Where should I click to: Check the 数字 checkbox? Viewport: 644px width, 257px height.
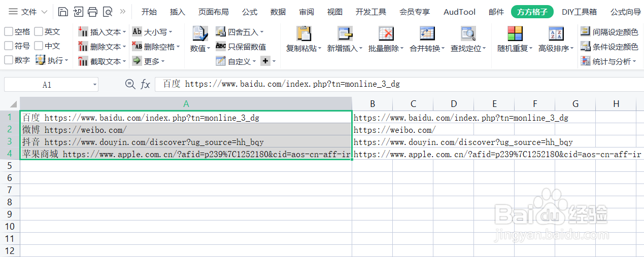tap(9, 60)
